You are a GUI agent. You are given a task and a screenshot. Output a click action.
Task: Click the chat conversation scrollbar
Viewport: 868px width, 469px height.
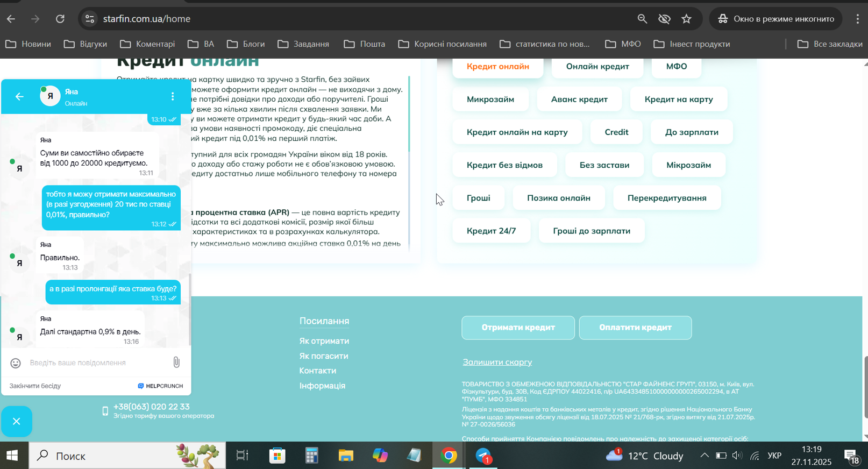pos(189,309)
